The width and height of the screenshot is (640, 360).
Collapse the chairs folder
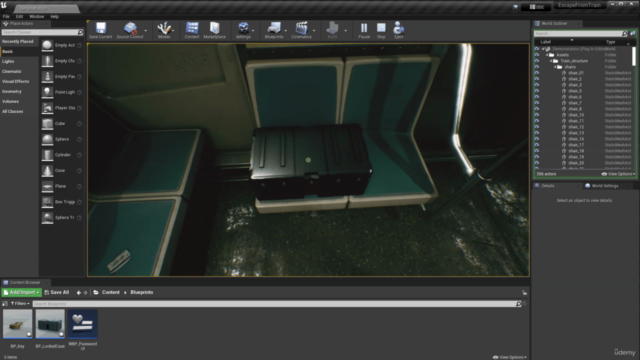pos(555,67)
